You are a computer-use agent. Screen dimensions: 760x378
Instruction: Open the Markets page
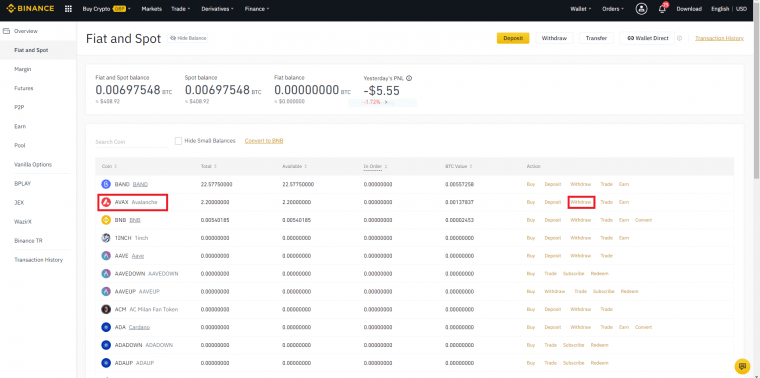tap(152, 9)
